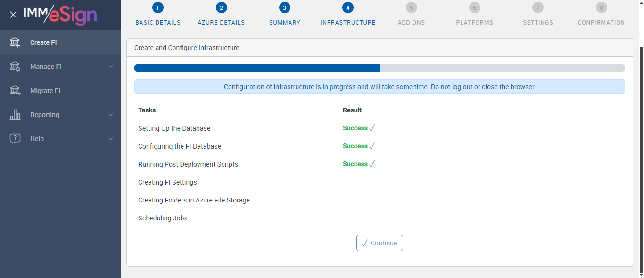This screenshot has height=278, width=644.
Task: Click the Reporting bar chart icon
Action: (15, 115)
